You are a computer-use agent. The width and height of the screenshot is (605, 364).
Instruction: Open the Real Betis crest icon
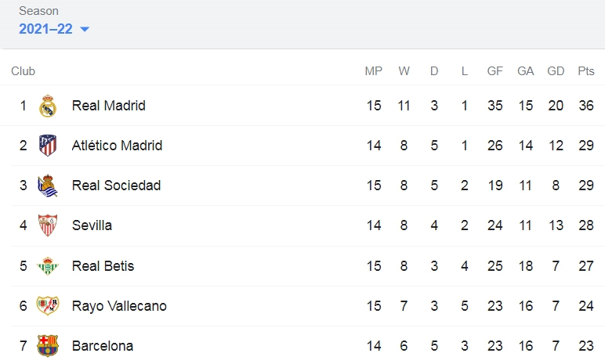click(x=48, y=265)
